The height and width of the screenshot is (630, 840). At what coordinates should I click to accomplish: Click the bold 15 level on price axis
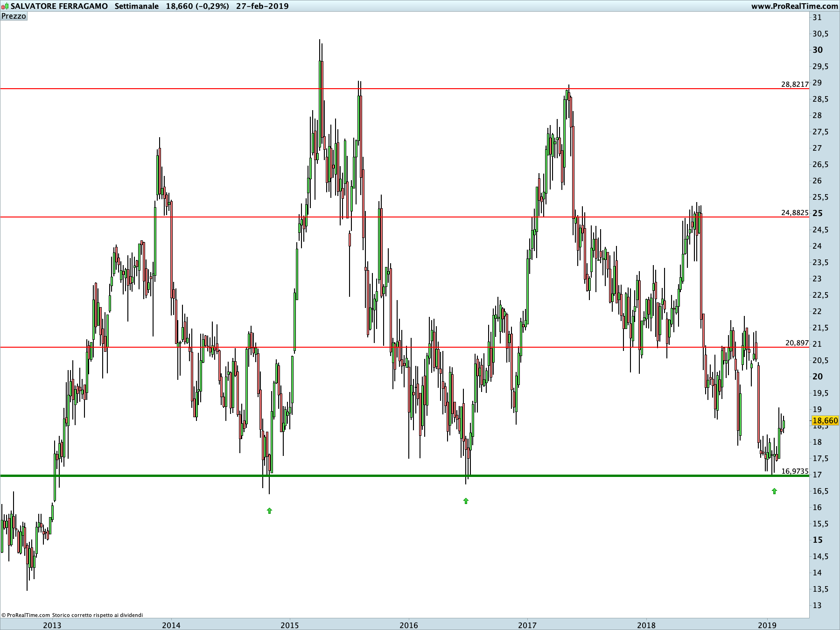click(818, 540)
